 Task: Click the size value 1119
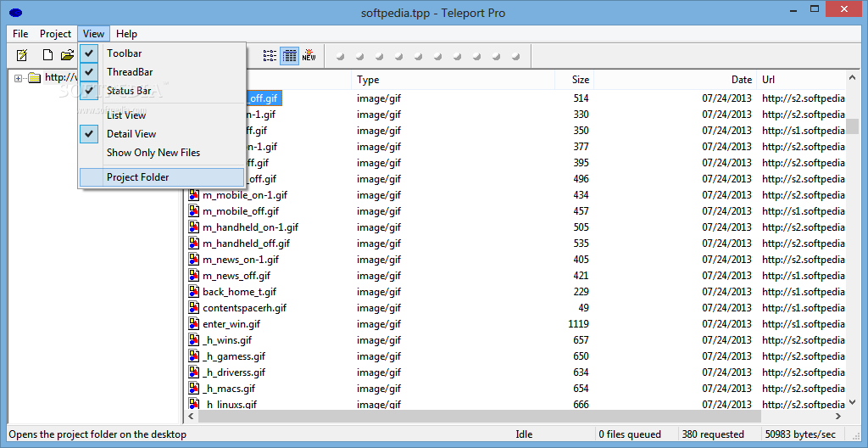point(578,324)
